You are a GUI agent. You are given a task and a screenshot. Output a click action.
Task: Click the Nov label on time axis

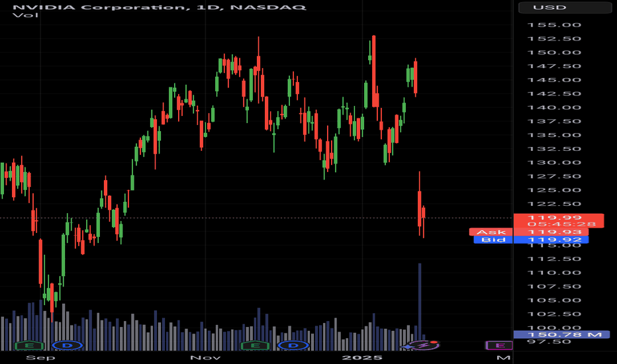click(x=205, y=357)
